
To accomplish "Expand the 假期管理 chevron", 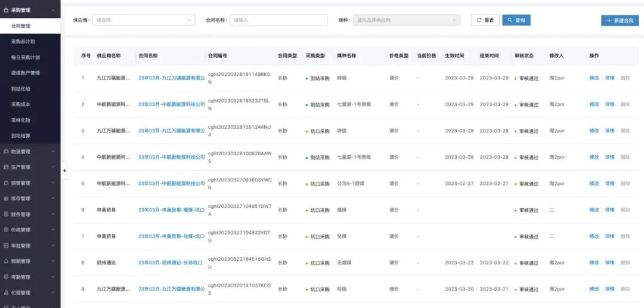I will point(53,261).
